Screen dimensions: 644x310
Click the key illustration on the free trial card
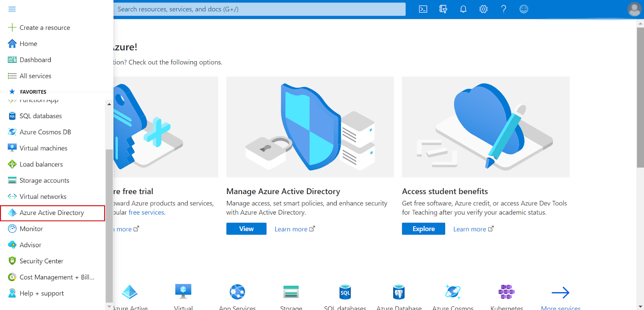pyautogui.click(x=166, y=127)
